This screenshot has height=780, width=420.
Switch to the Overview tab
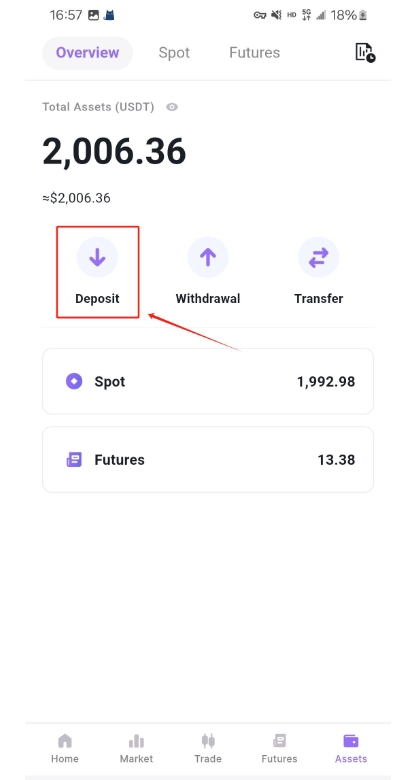pos(88,53)
